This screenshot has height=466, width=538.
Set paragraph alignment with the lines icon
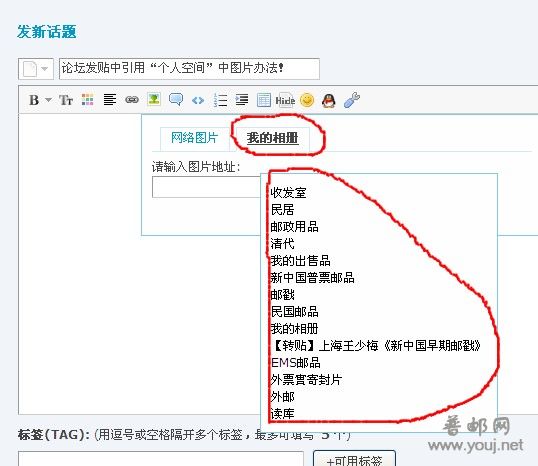tap(110, 100)
